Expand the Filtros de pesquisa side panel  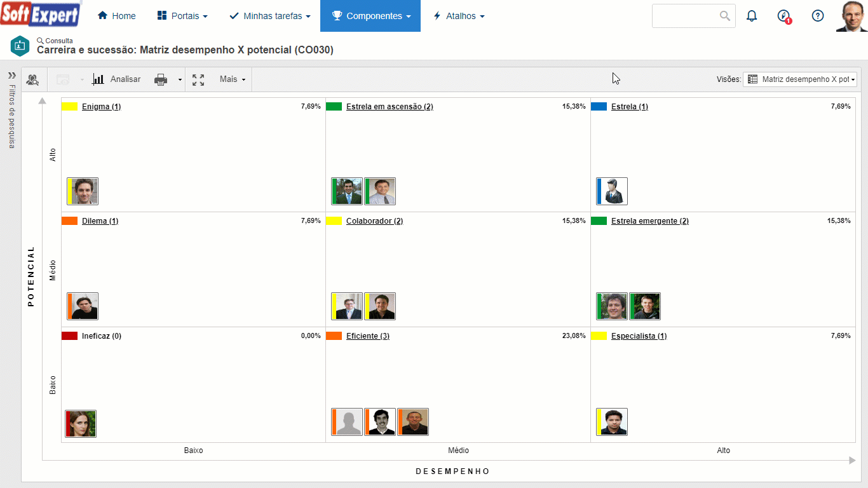(x=11, y=75)
